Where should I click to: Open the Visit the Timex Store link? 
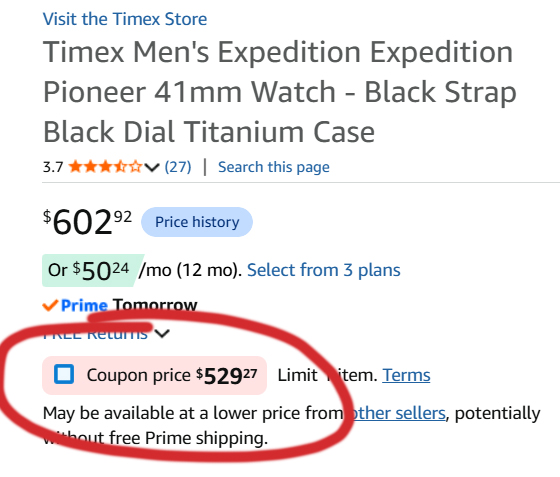(x=125, y=19)
